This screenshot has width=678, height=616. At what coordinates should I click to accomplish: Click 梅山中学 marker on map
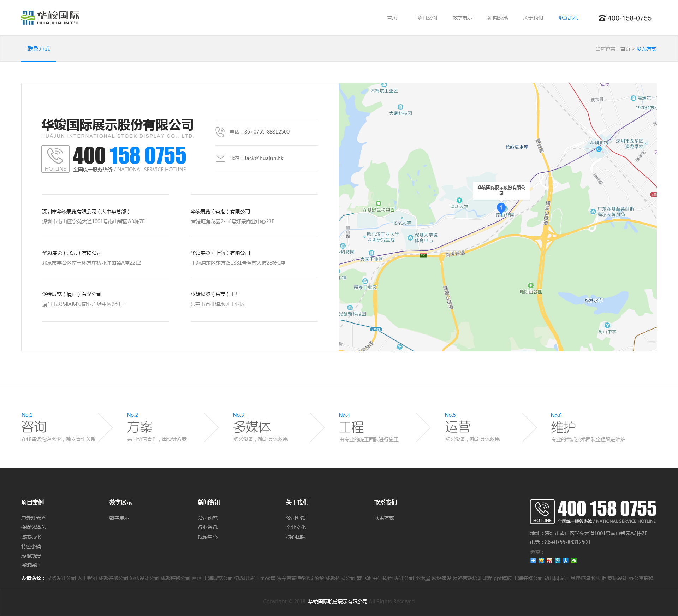click(x=607, y=325)
